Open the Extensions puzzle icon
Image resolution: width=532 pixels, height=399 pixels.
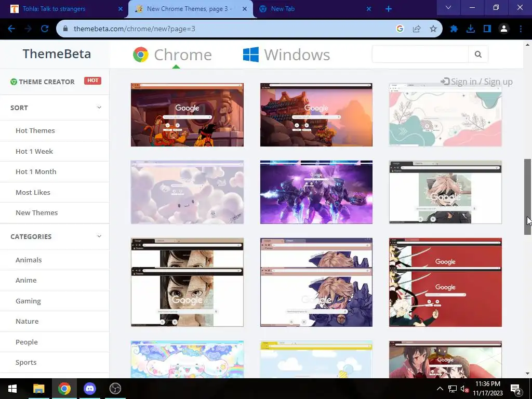[x=454, y=29]
